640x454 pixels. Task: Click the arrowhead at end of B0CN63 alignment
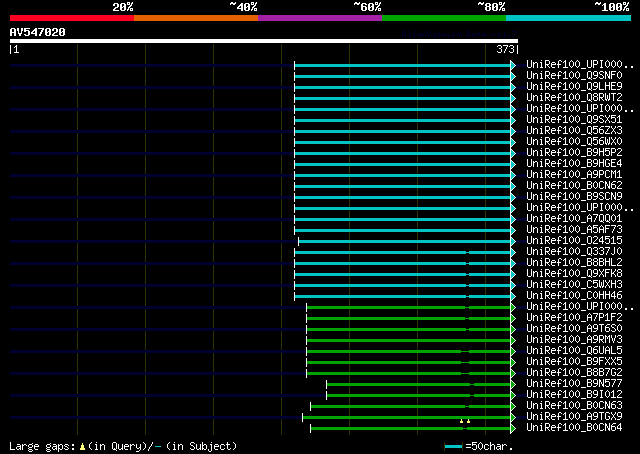pyautogui.click(x=513, y=407)
